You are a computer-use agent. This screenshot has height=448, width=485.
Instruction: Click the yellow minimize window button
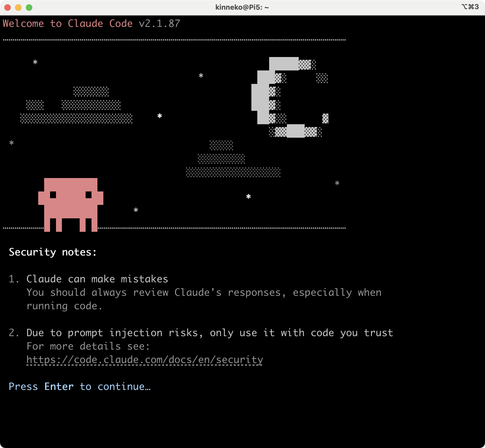pos(18,8)
